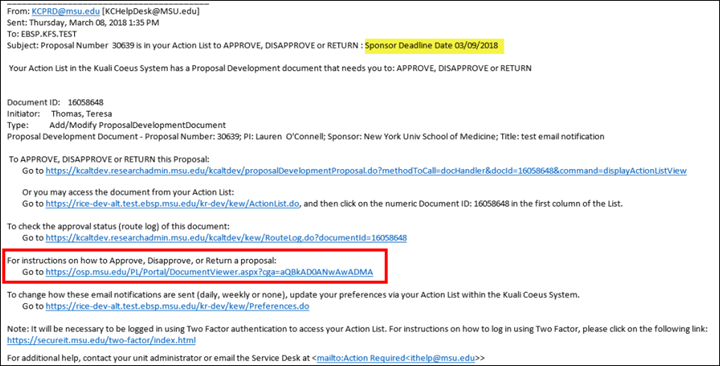Screen dimensions: 720x366
Task: Open the Preferences.do notification preferences link
Action: [x=177, y=306]
